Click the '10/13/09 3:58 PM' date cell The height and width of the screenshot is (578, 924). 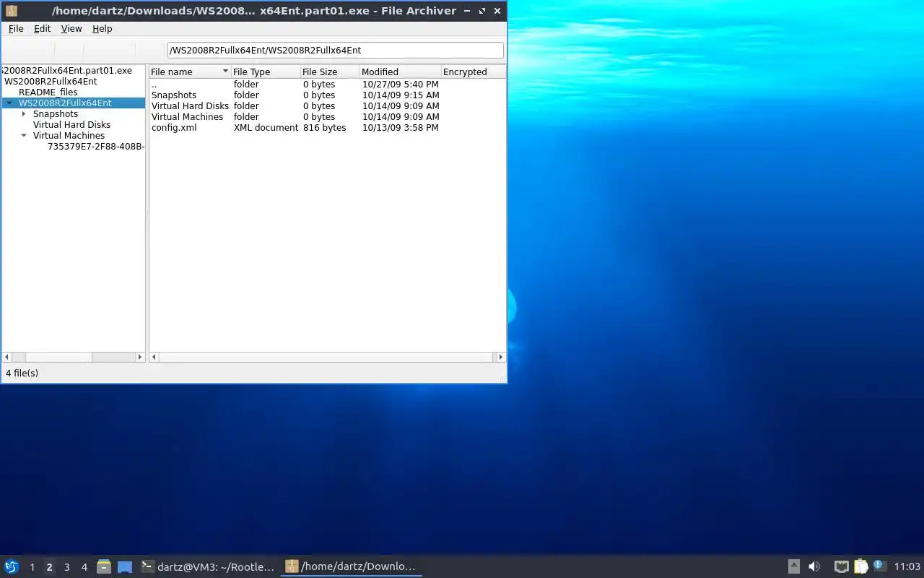pyautogui.click(x=400, y=128)
